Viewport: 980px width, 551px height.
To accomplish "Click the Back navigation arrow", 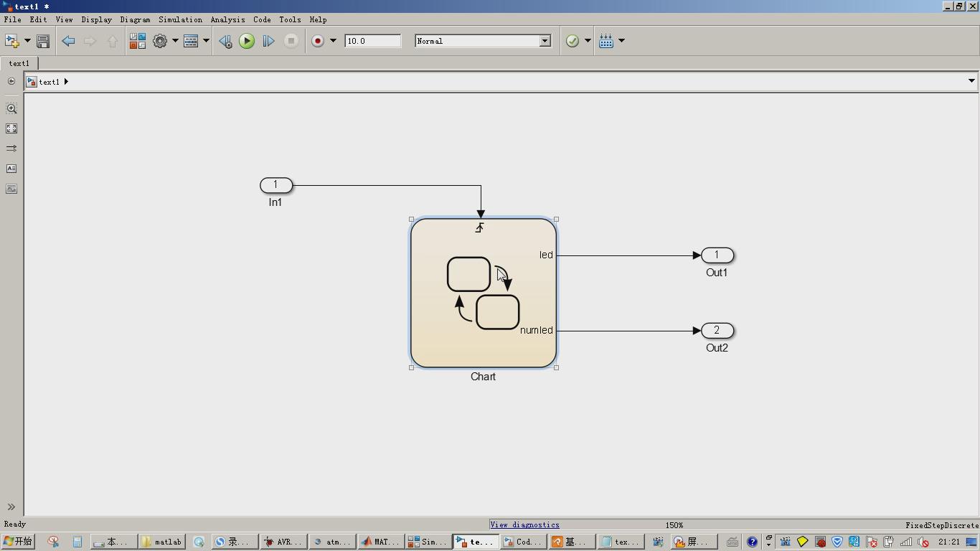I will 68,41.
